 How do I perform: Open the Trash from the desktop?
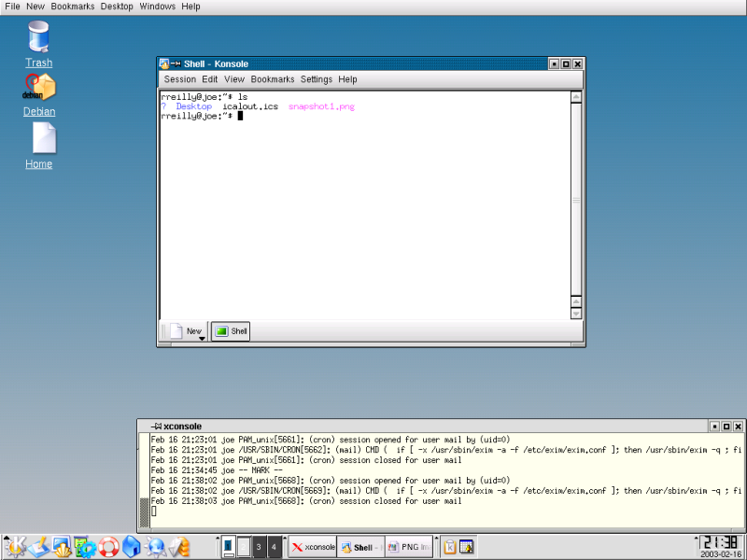(37, 39)
